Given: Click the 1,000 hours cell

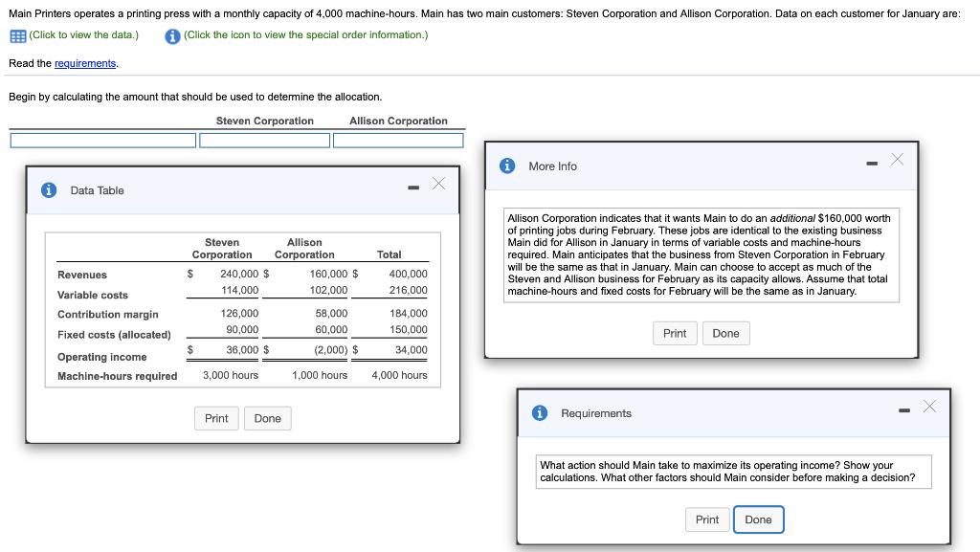Looking at the screenshot, I should pos(320,375).
